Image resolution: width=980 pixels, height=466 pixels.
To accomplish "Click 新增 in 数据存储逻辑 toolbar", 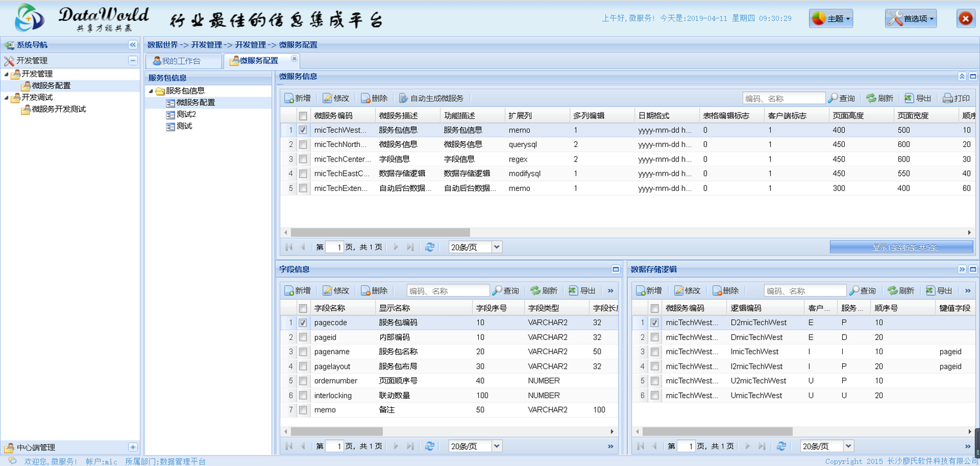I will click(649, 291).
